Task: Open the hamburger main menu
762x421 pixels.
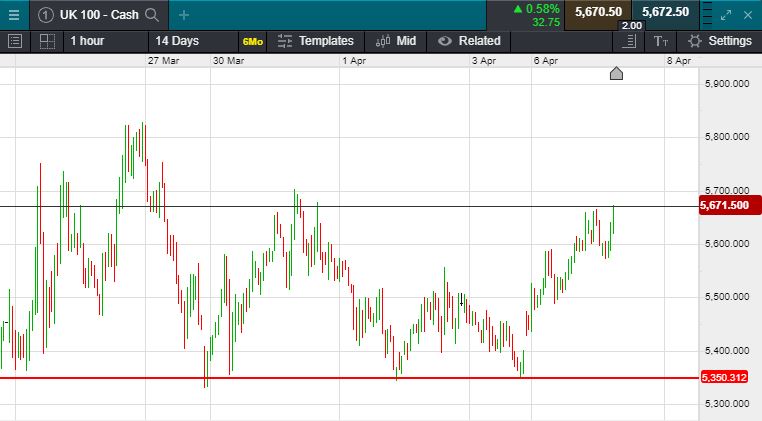Action: coord(13,14)
